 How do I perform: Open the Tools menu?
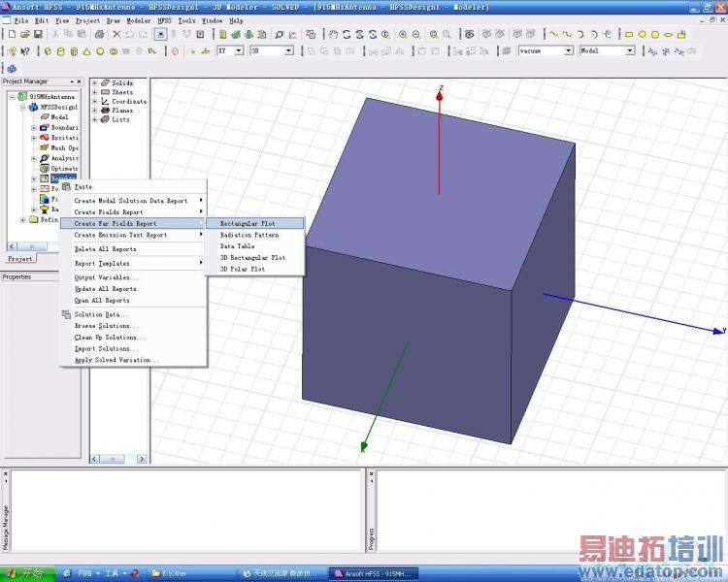click(x=186, y=21)
